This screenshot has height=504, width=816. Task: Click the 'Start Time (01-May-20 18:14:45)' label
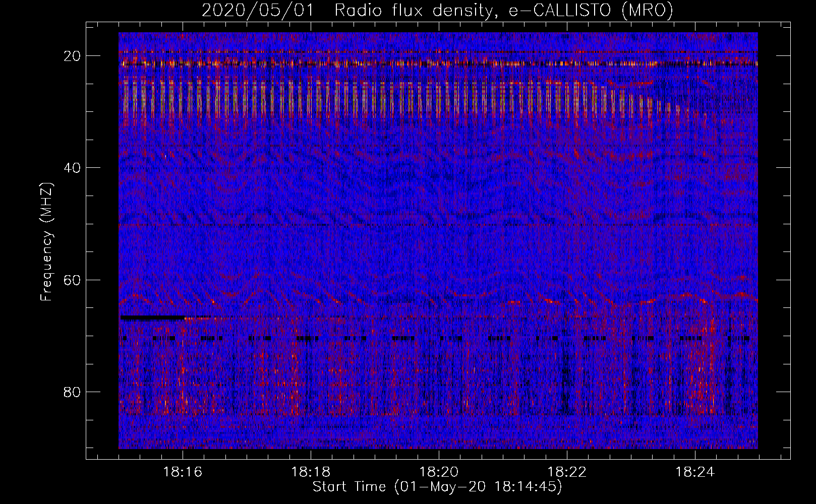point(437,487)
